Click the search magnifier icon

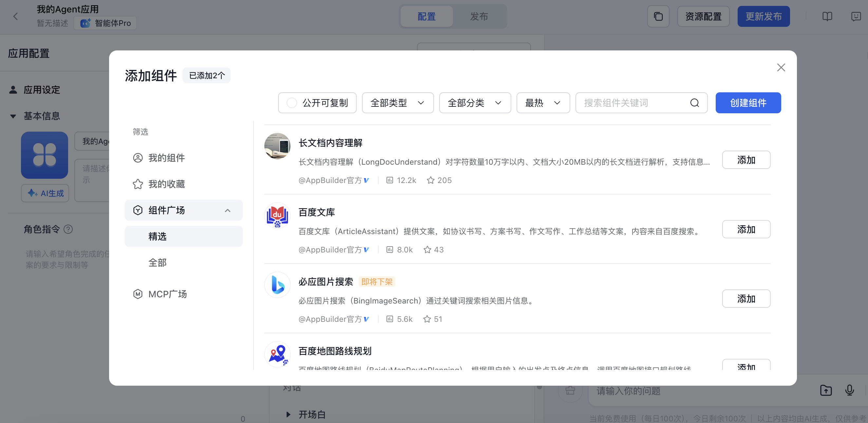pos(694,103)
